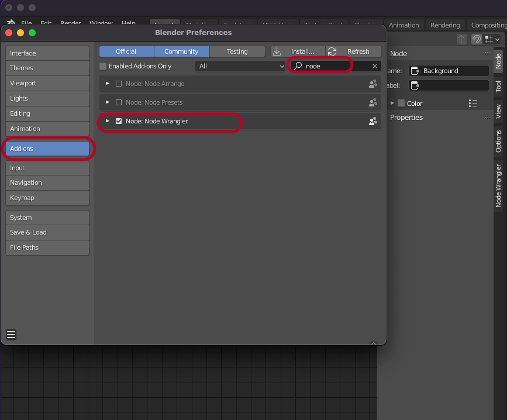Expand the Node Presets add-on details

coord(108,102)
